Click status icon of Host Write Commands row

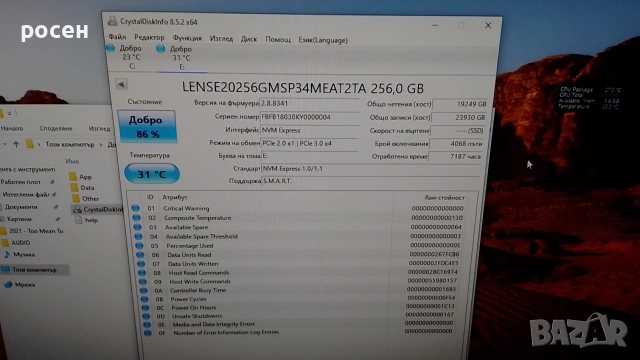pyautogui.click(x=142, y=282)
